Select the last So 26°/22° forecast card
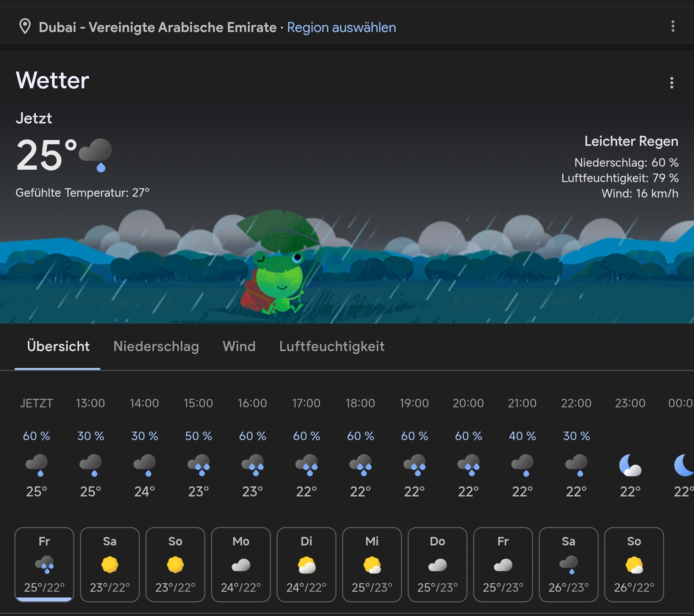This screenshot has height=616, width=694. (634, 564)
